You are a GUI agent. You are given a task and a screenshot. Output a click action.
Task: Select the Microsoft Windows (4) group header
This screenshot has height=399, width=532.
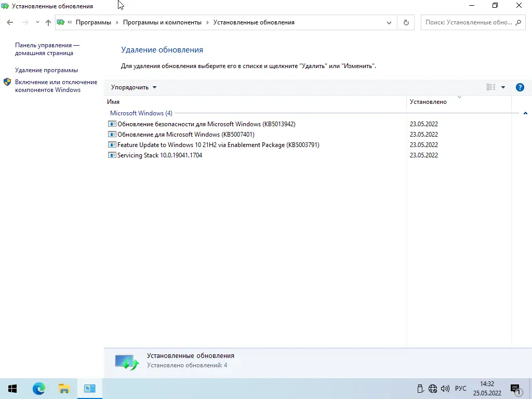coord(141,113)
